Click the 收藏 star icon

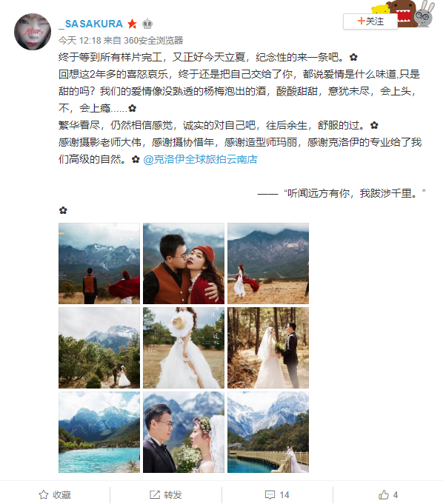pos(44,494)
